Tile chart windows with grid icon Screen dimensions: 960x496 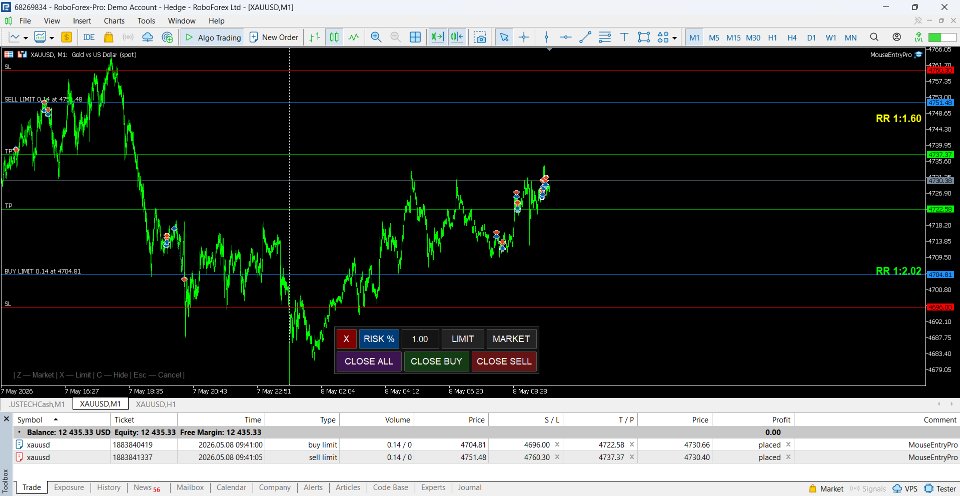click(x=415, y=37)
